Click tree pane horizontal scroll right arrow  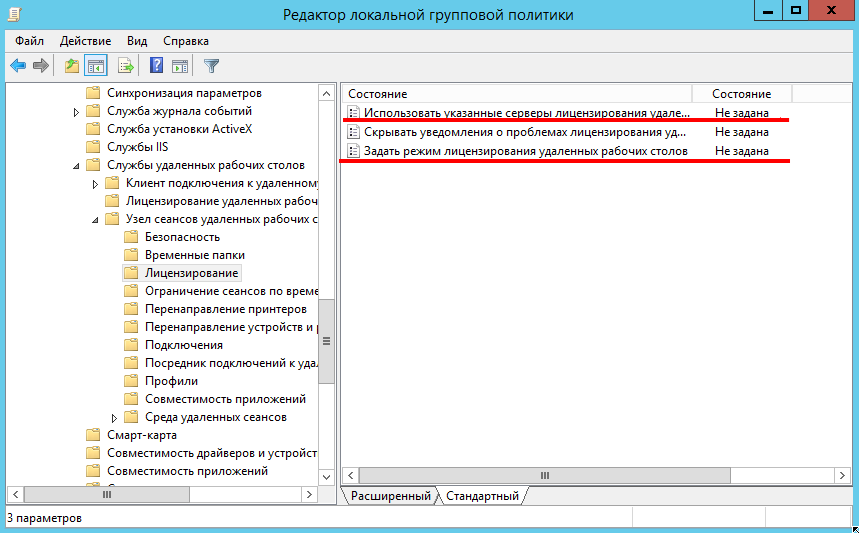[x=309, y=495]
